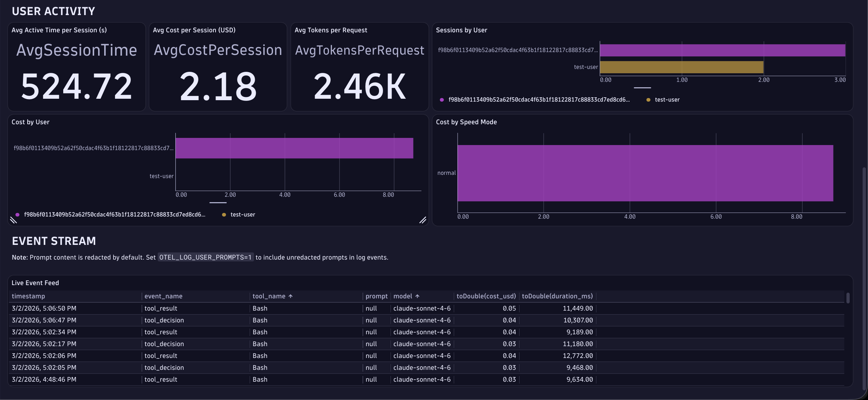Click bottom-left resize handle of Cost by User
This screenshot has height=400, width=868.
14,220
